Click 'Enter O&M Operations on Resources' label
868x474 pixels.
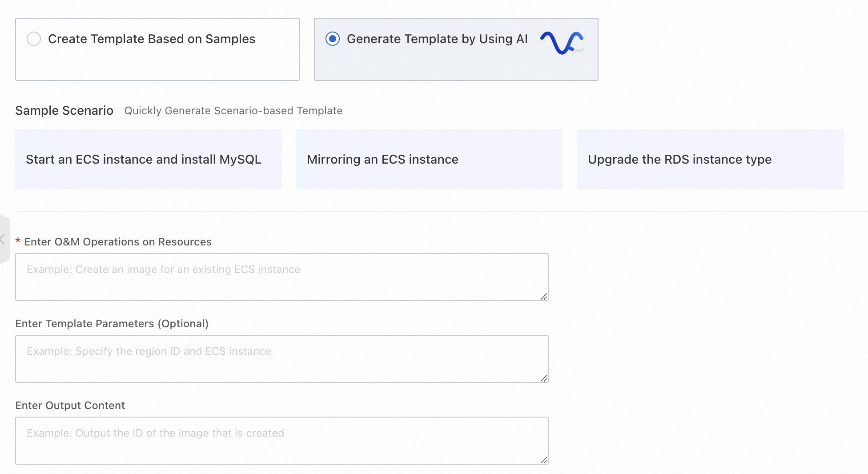118,242
